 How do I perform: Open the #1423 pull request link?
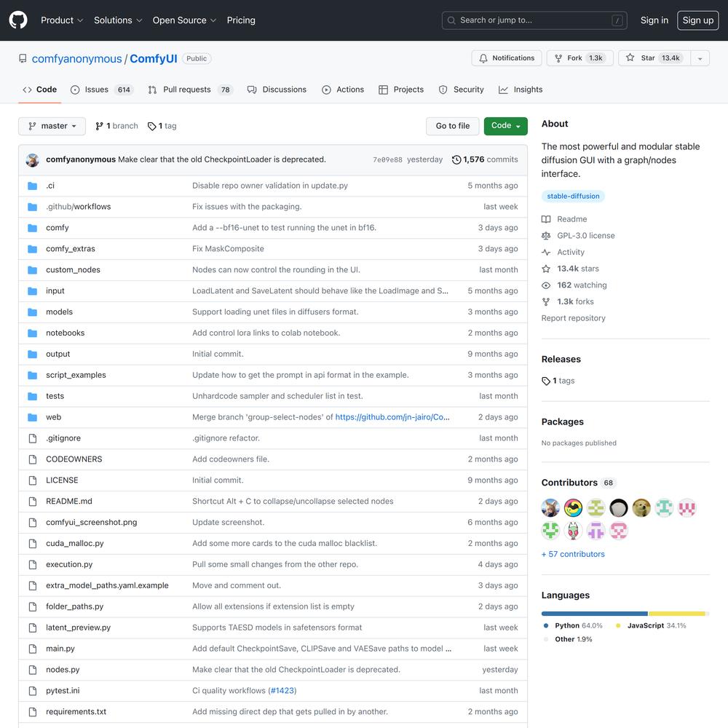[282, 691]
